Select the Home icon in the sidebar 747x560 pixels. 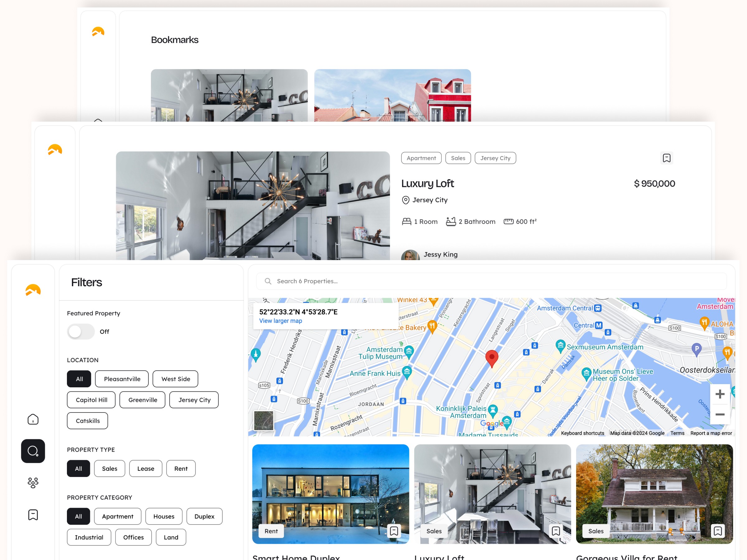[x=33, y=419]
